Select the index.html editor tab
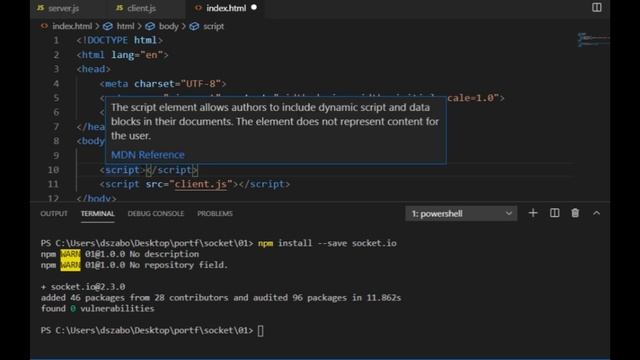Image resolution: width=640 pixels, height=360 pixels. point(226,8)
